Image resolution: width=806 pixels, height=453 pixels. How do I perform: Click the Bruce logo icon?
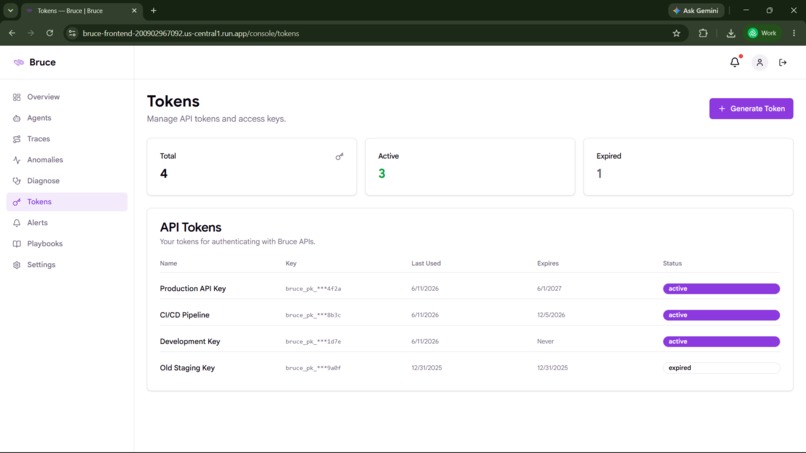[19, 62]
